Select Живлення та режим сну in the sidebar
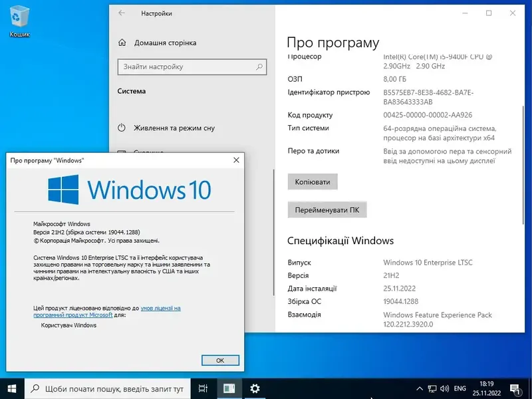The image size is (532, 399). pyautogui.click(x=173, y=129)
